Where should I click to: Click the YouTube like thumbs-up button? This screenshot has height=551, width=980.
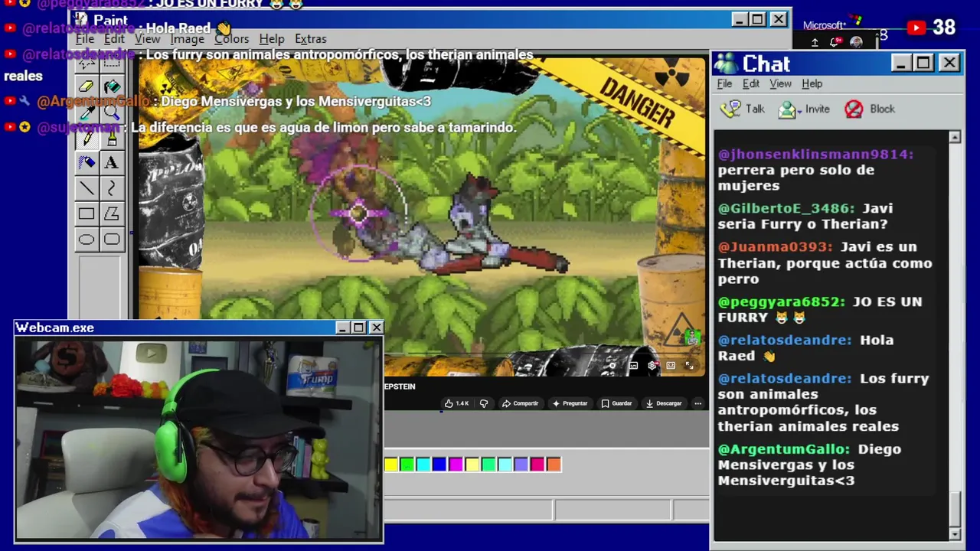coord(449,403)
